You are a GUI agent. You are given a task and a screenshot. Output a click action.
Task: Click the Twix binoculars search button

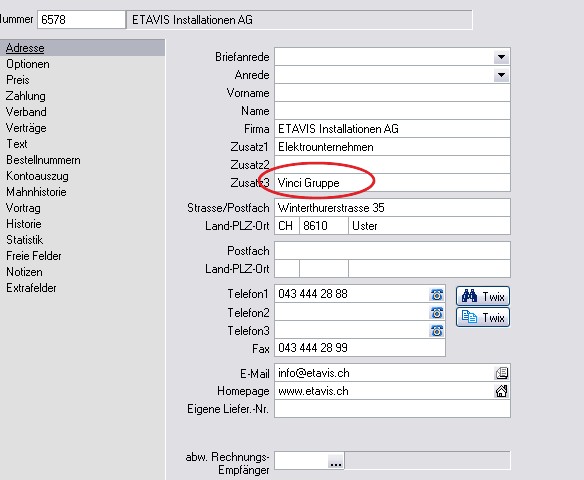coord(483,296)
